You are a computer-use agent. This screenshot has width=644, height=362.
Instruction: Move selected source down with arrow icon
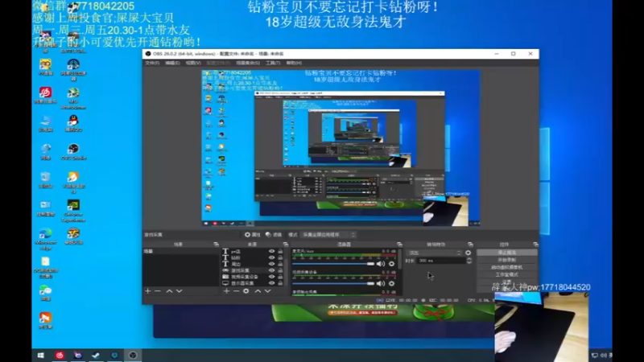pos(268,291)
